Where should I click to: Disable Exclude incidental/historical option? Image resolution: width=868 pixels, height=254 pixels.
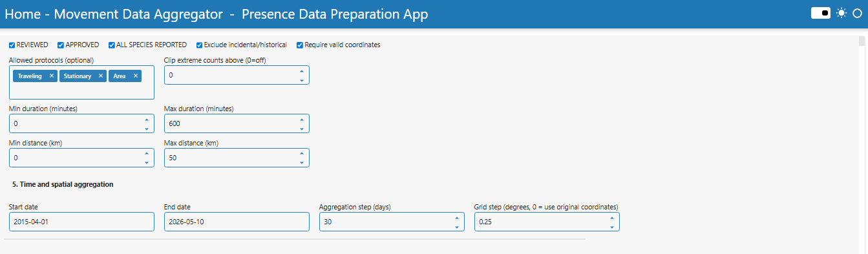[200, 45]
